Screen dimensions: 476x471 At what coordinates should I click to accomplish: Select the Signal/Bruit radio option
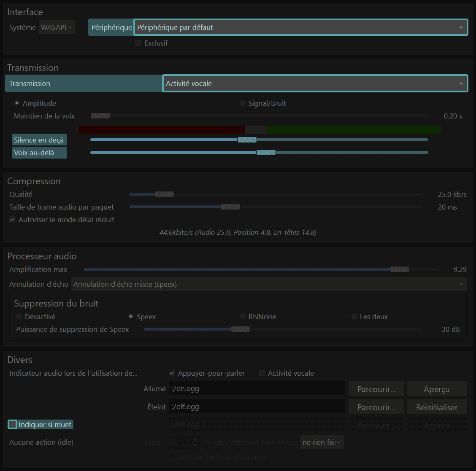coord(243,103)
